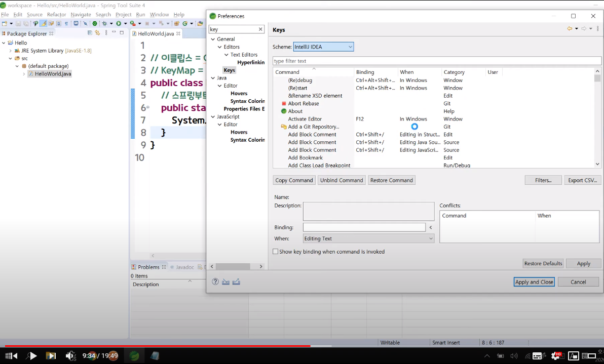The width and height of the screenshot is (604, 364).
Task: Switch to the Problems tab
Action: click(148, 267)
